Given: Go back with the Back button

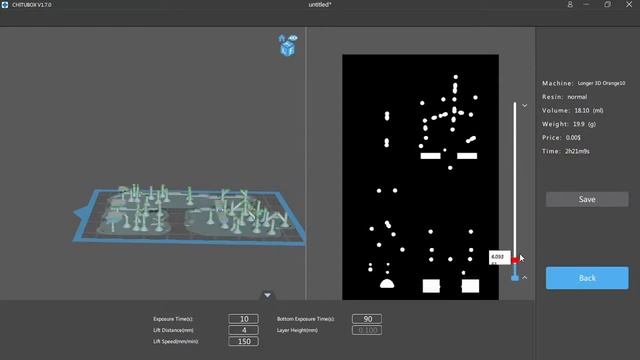Looking at the screenshot, I should pos(587,278).
